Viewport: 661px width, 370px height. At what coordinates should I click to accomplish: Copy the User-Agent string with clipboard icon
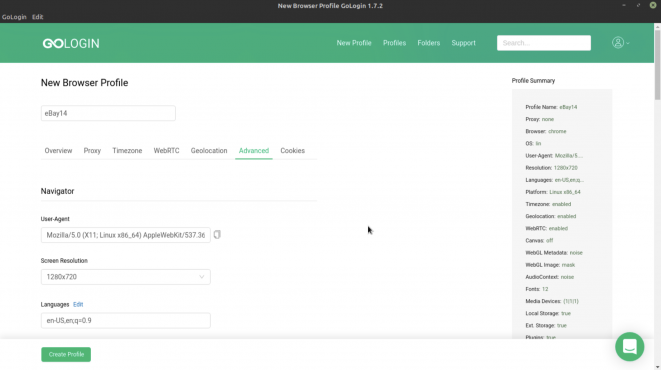(217, 235)
